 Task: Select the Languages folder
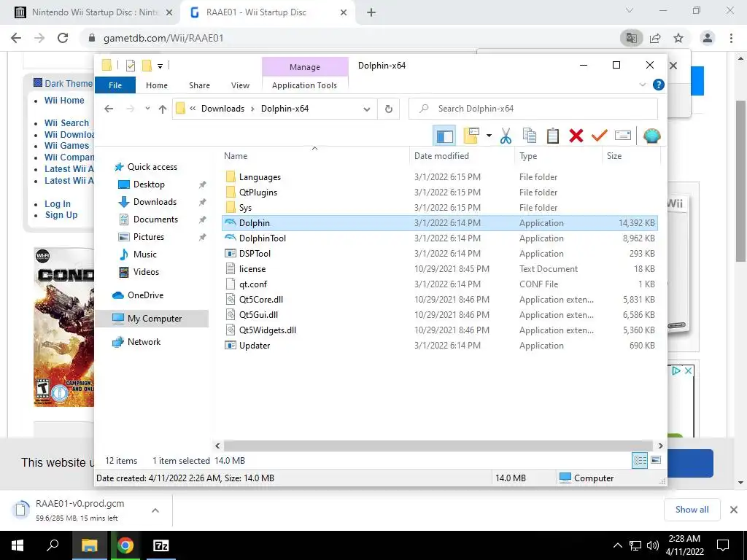pos(439,176)
